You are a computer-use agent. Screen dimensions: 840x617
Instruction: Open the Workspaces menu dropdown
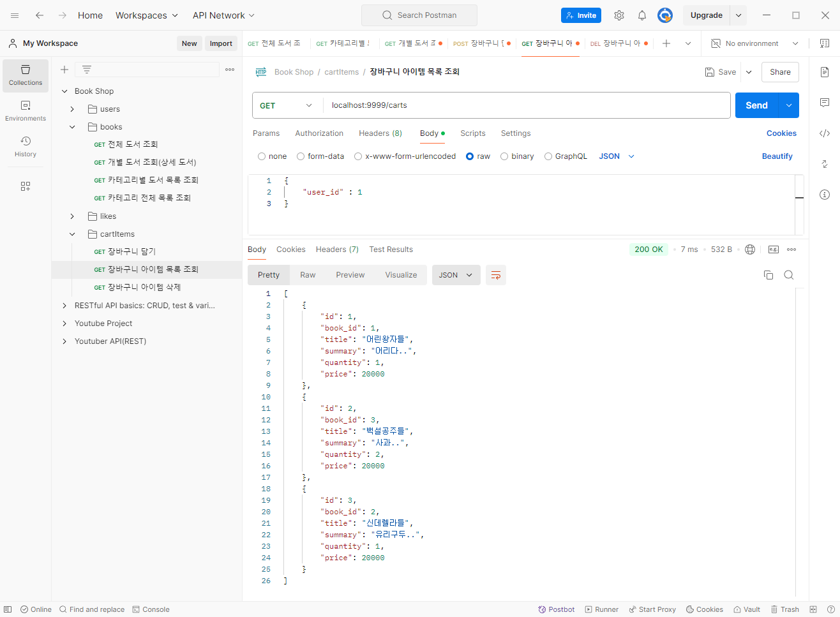(x=147, y=15)
